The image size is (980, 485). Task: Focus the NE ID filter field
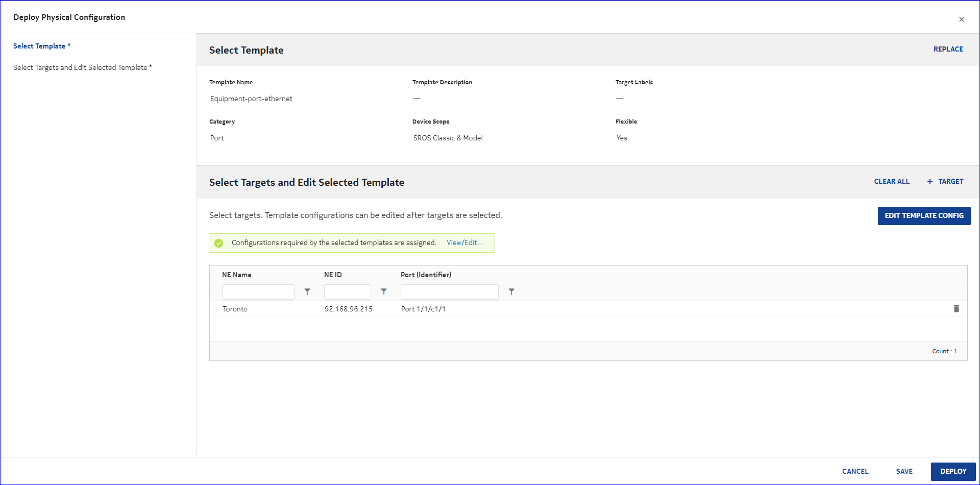coord(347,292)
